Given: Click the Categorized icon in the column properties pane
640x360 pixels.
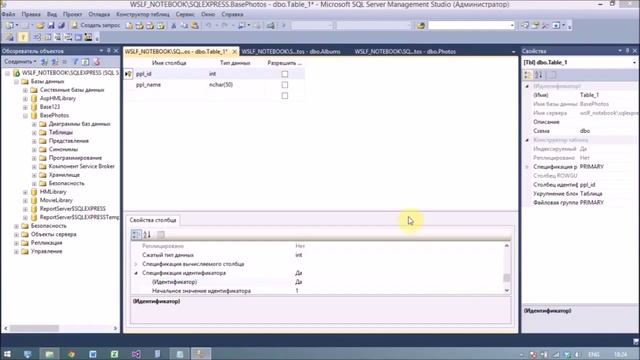Looking at the screenshot, I should coord(136,234).
